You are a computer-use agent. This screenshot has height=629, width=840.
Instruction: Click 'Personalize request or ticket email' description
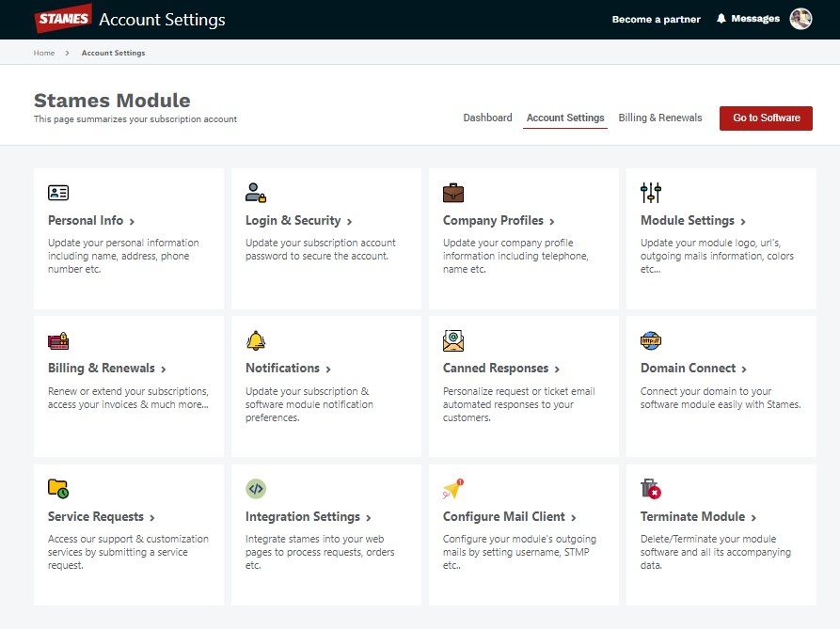coord(518,404)
